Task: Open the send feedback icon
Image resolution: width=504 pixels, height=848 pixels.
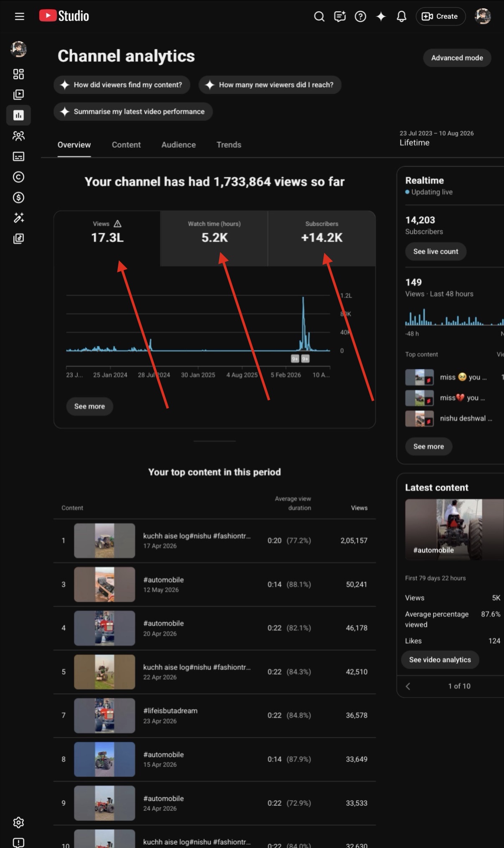Action: [340, 16]
